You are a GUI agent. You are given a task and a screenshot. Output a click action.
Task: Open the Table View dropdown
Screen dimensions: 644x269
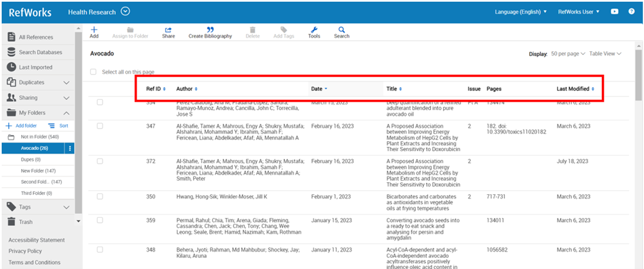606,54
